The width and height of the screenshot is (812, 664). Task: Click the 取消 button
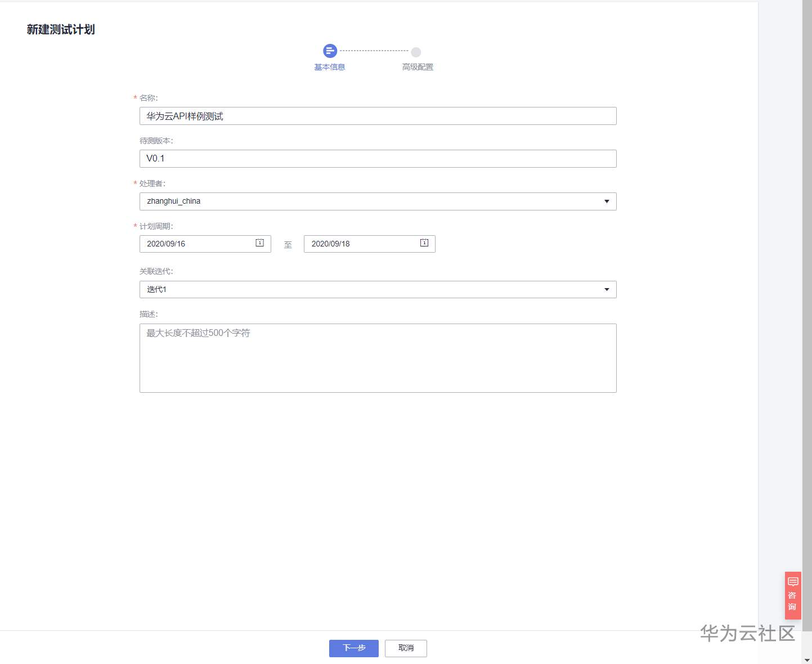tap(406, 648)
